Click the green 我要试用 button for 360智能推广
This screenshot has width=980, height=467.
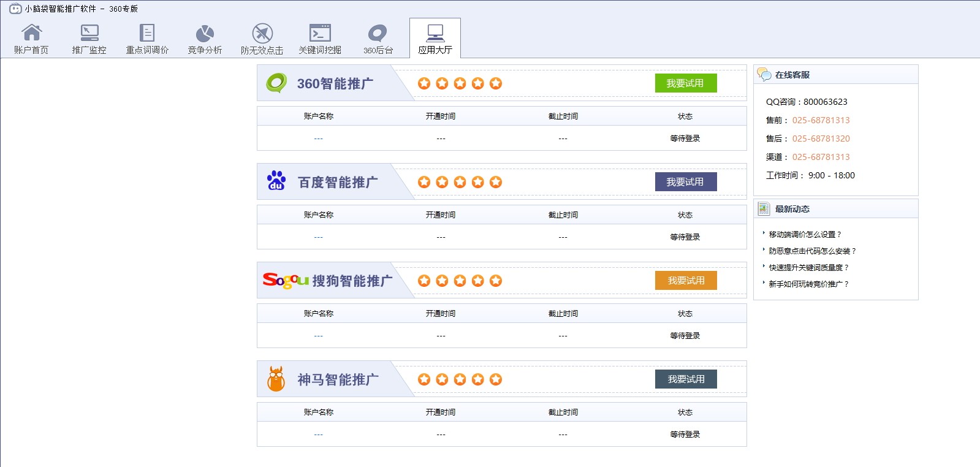pos(686,83)
